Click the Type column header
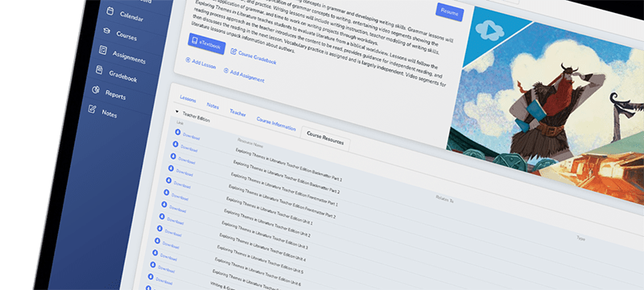This screenshot has width=644, height=290. (x=580, y=238)
